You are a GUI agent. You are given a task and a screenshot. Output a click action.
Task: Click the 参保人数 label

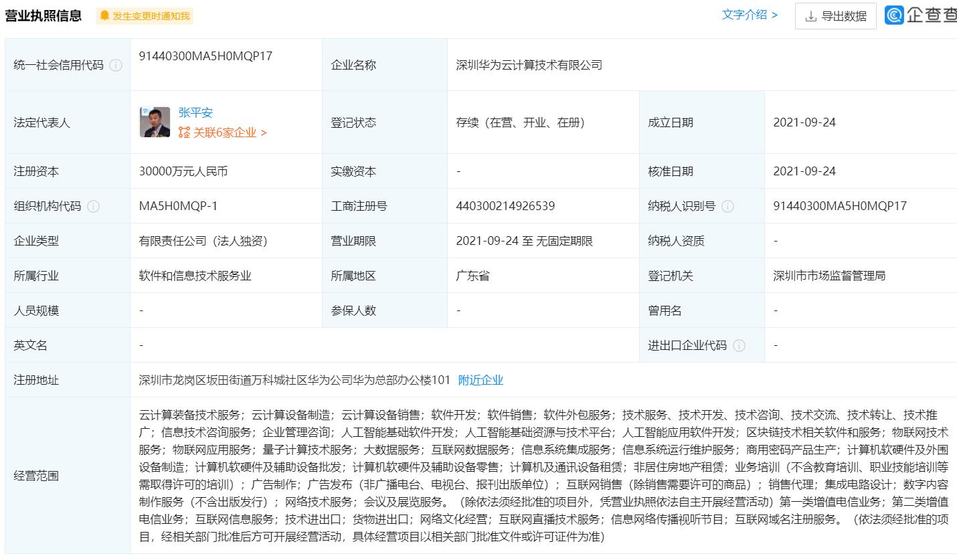click(353, 310)
